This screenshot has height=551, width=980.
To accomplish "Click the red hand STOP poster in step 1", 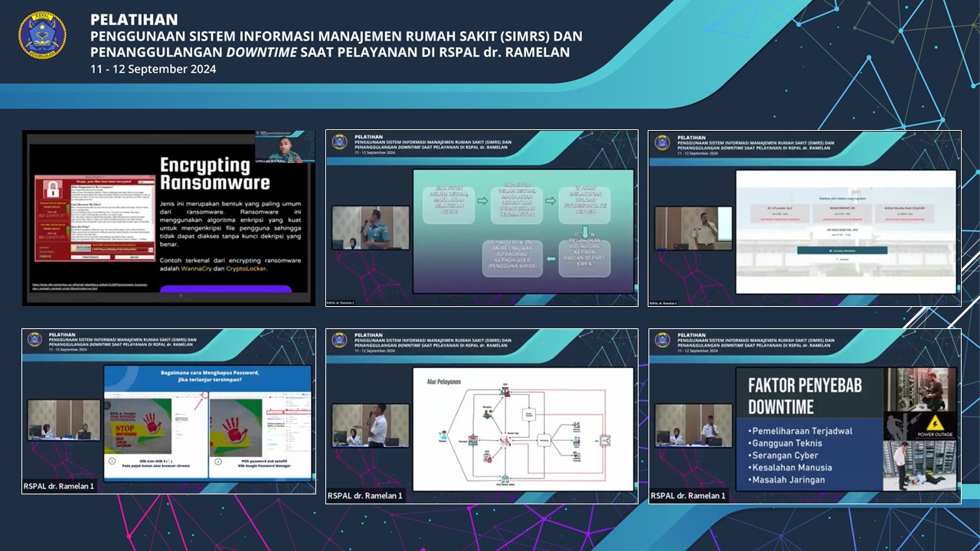I will 139,425.
